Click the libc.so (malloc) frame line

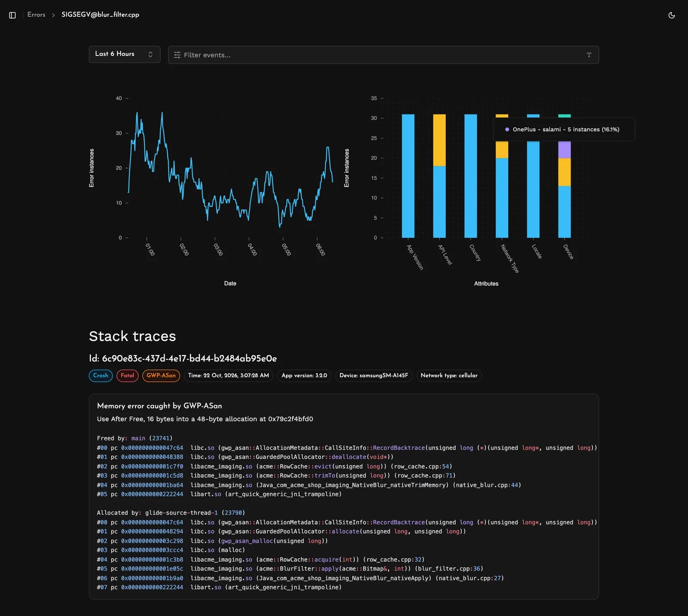(171, 550)
